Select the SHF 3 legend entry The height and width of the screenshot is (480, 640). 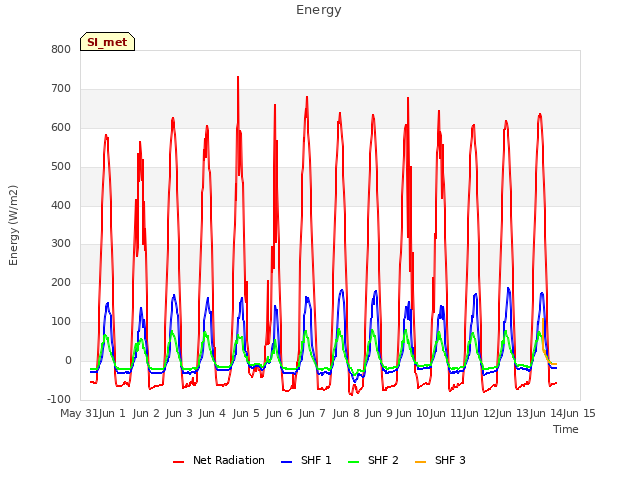coord(440,460)
